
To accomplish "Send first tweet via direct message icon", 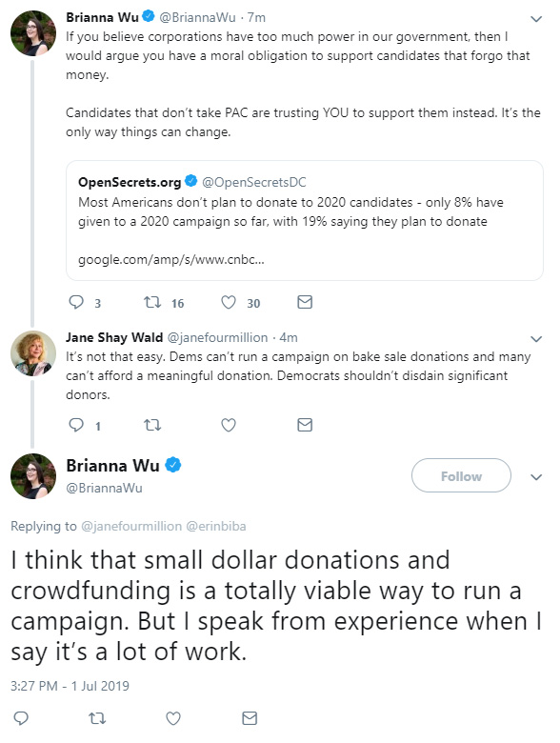I will tap(305, 302).
